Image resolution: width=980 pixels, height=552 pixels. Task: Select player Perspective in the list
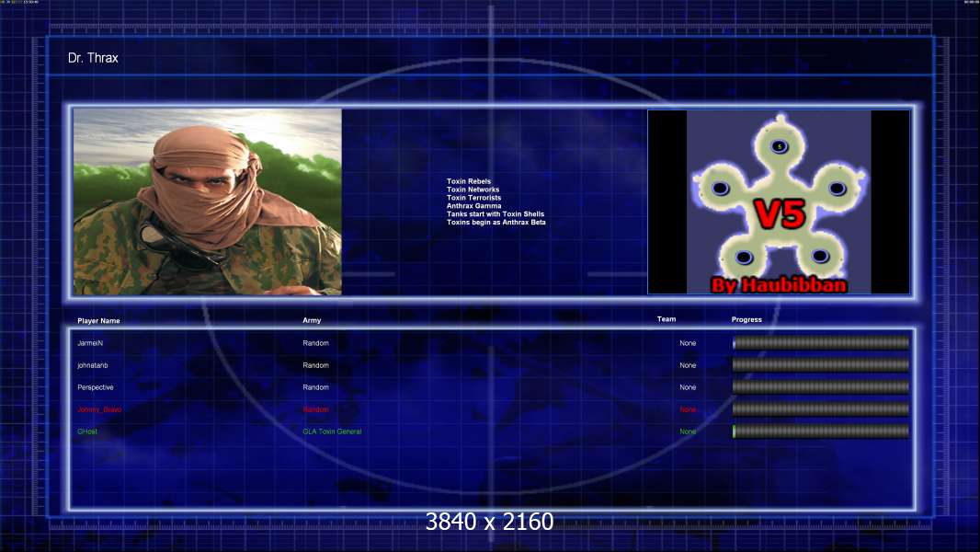pyautogui.click(x=96, y=387)
